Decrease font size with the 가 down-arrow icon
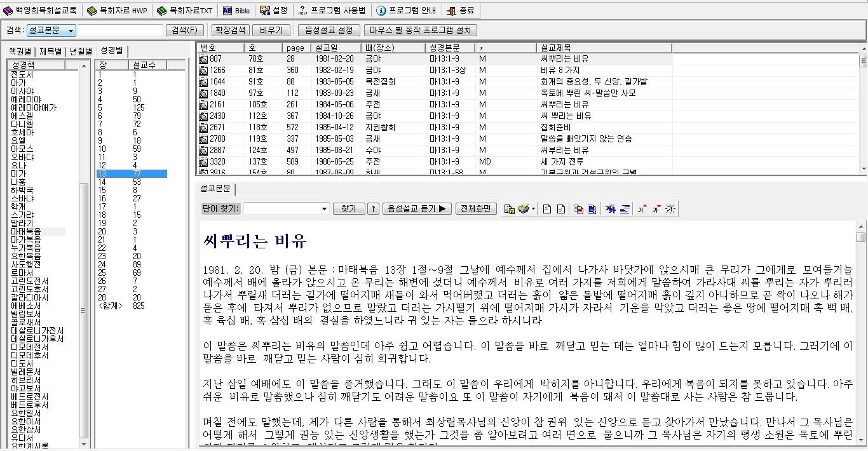This screenshot has height=451, width=868. click(x=656, y=208)
